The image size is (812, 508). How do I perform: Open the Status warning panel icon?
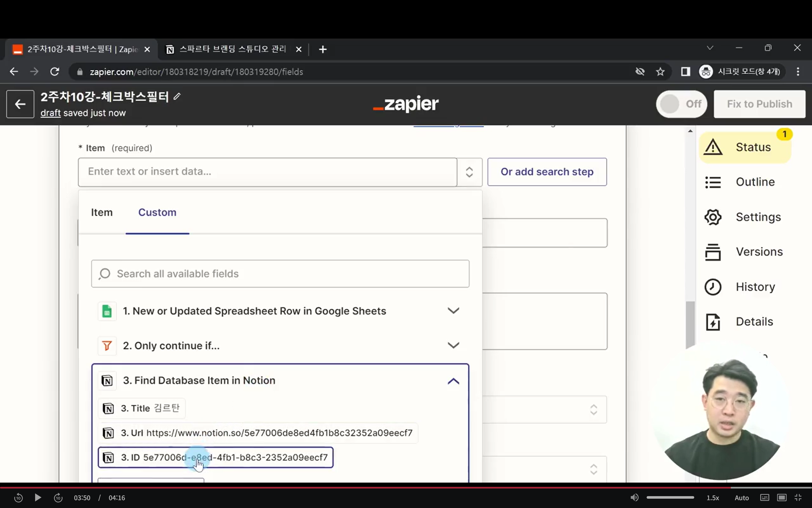[713, 147]
